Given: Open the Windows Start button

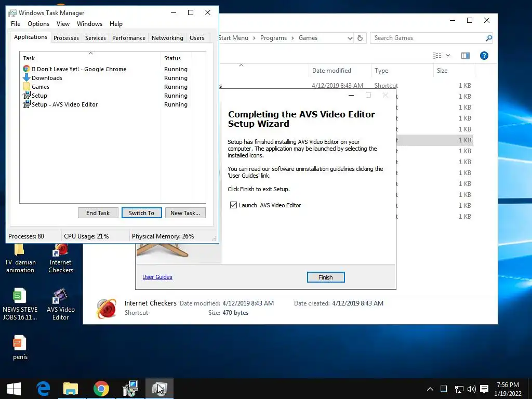Looking at the screenshot, I should [14, 389].
